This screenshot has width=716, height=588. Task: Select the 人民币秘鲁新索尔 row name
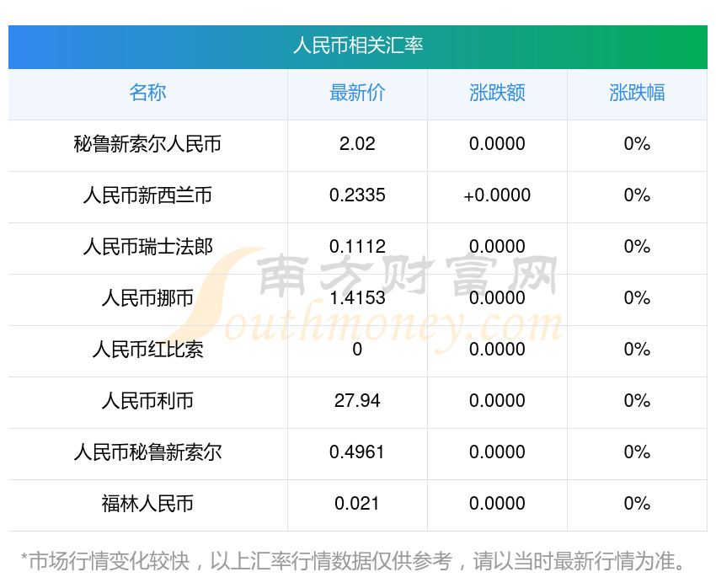pos(147,452)
